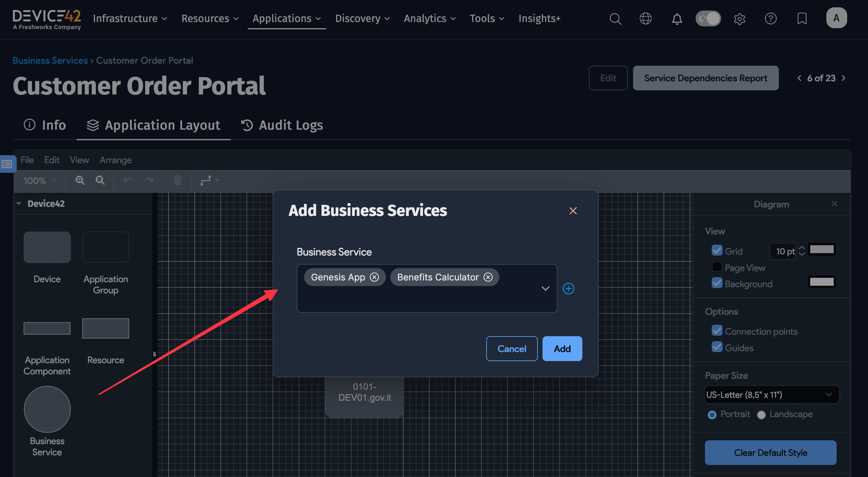This screenshot has height=477, width=868.
Task: Uncheck the Connection points option
Action: pos(717,331)
